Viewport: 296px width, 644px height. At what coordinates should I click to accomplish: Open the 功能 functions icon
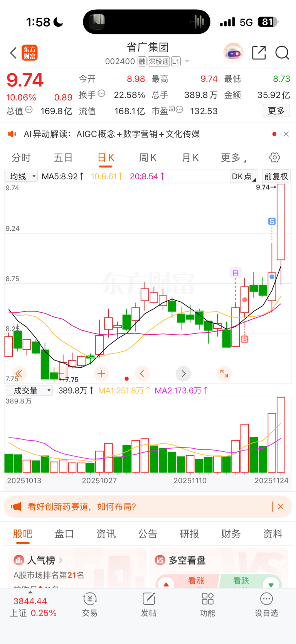click(207, 605)
